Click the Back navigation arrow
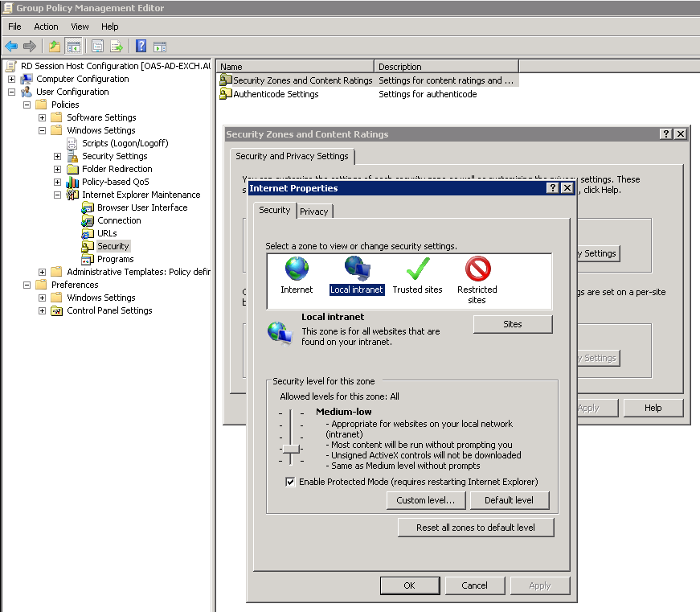Viewport: 700px width, 612px height. 10,46
